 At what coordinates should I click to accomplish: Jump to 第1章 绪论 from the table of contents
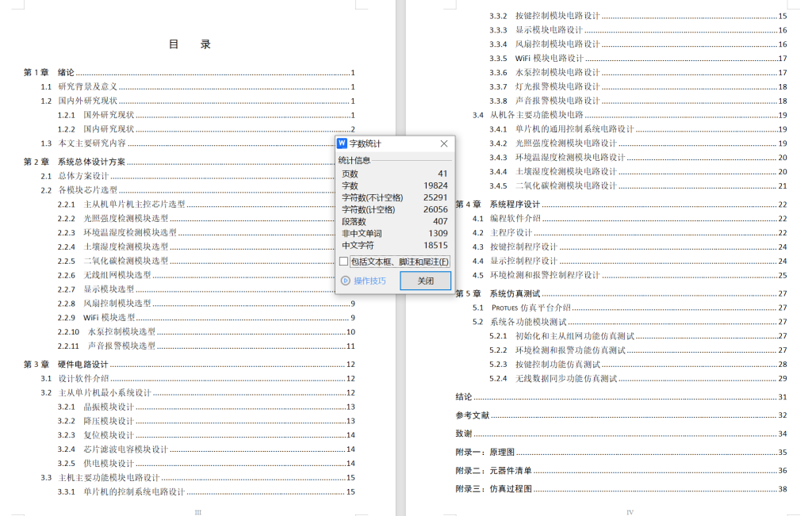tap(49, 72)
